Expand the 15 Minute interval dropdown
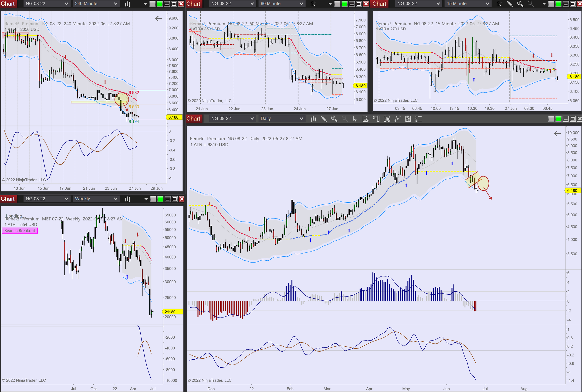The height and width of the screenshot is (392, 582). pyautogui.click(x=487, y=4)
